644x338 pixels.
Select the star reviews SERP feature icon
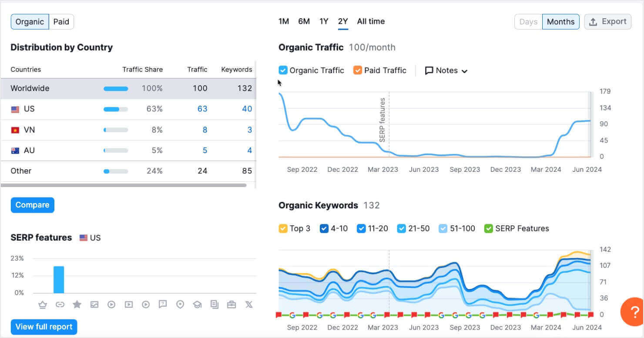77,305
